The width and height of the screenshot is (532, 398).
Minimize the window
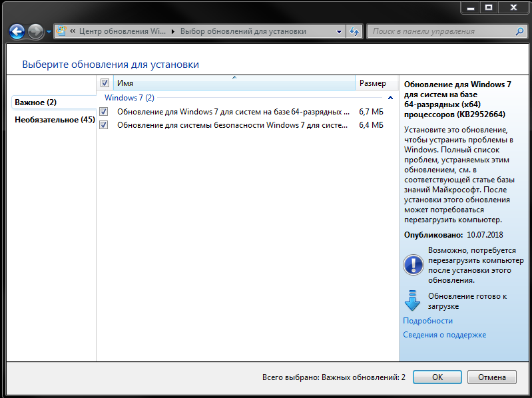coord(470,7)
